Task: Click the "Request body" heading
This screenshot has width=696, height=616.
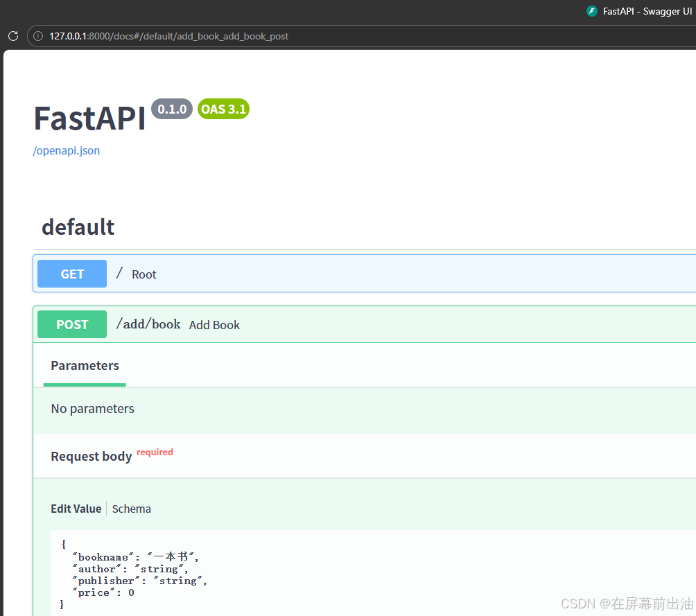Action: (92, 457)
